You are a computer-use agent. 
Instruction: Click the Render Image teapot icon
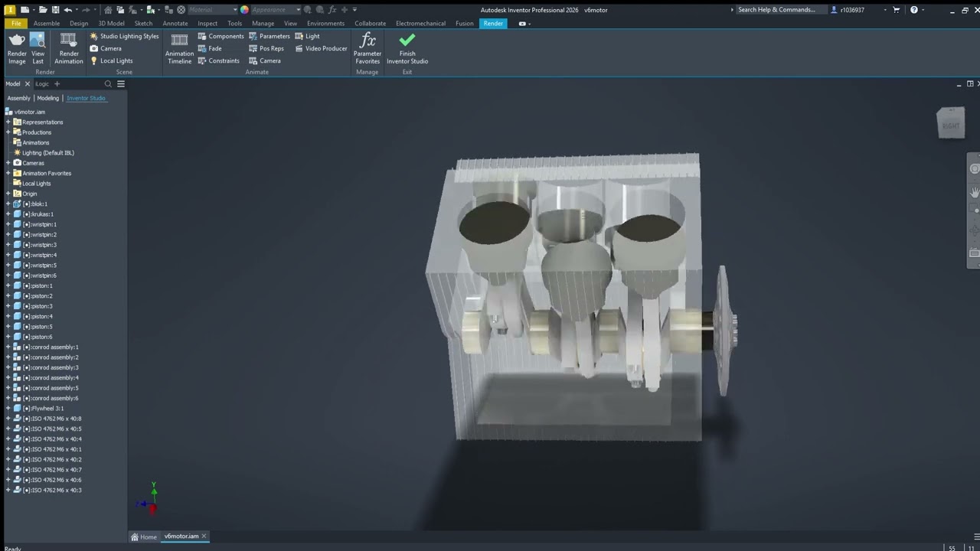(x=17, y=47)
